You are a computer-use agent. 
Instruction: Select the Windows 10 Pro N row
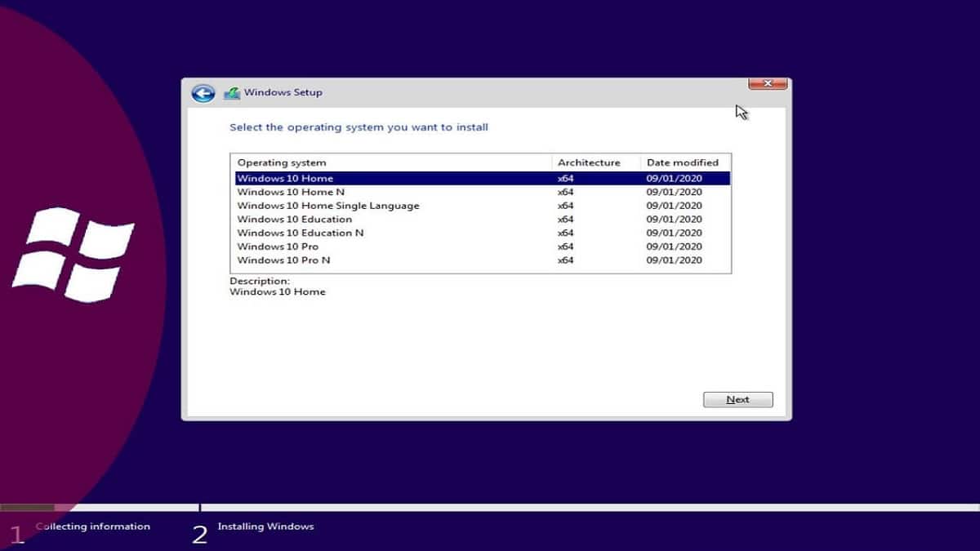pos(283,260)
